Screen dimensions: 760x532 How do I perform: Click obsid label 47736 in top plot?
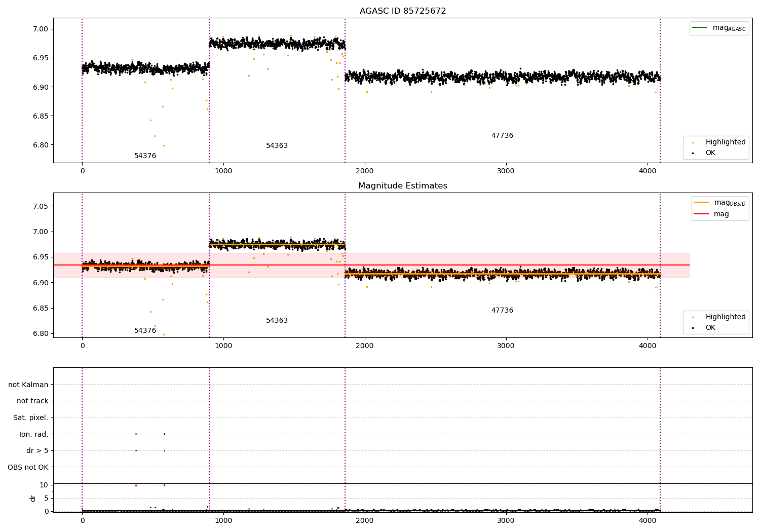pyautogui.click(x=502, y=136)
